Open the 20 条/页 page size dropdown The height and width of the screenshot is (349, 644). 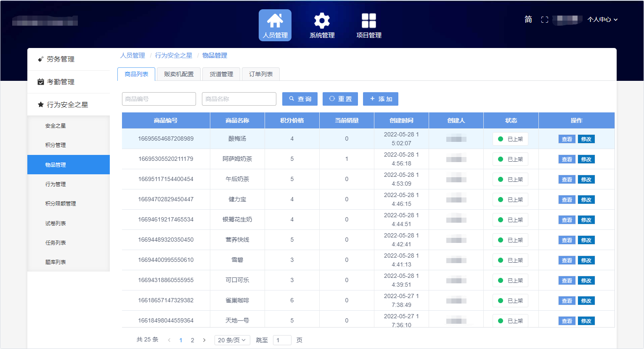click(x=232, y=340)
